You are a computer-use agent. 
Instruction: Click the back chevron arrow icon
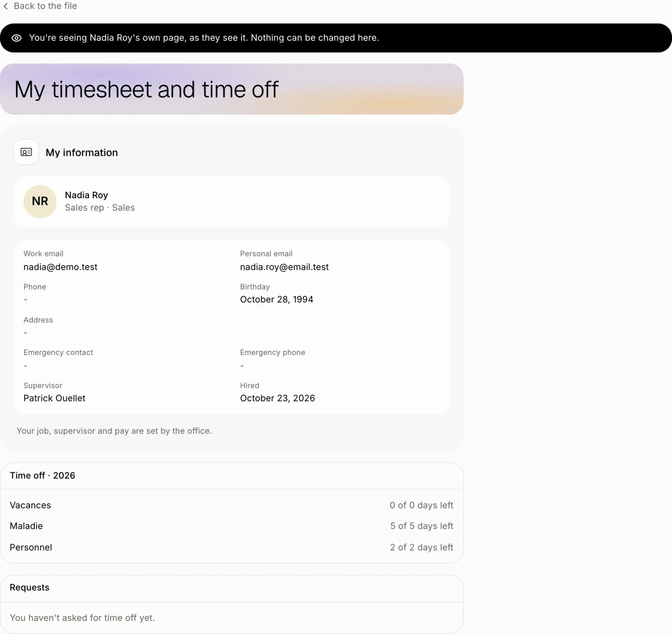pos(5,6)
